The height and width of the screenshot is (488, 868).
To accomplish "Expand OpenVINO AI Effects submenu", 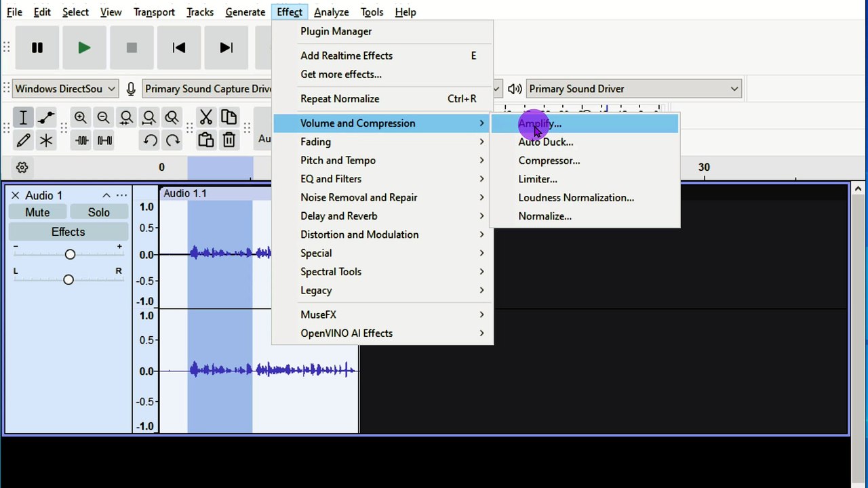I will coord(382,333).
